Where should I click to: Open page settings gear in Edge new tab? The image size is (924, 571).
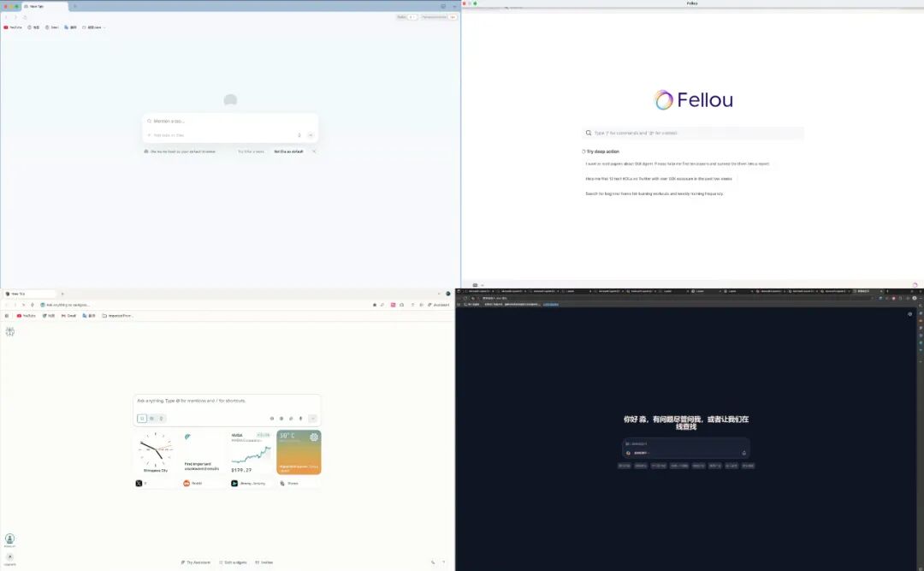(x=909, y=314)
